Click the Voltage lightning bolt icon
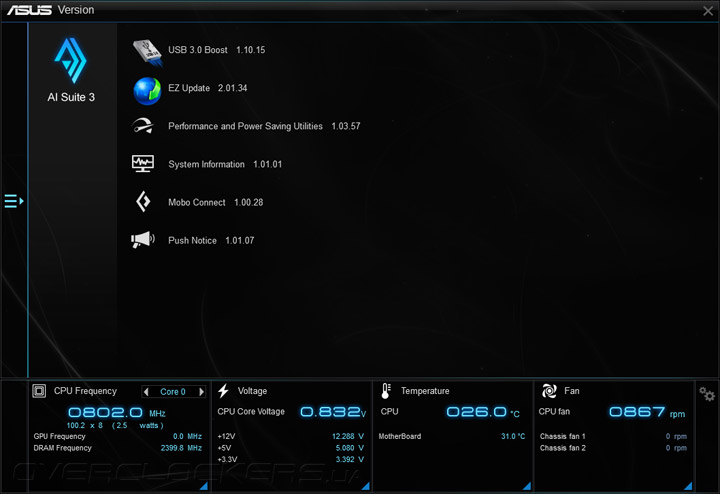 pyautogui.click(x=224, y=391)
